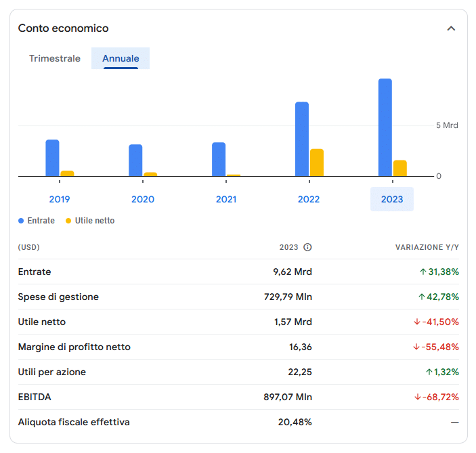Click the 20,48% value
This screenshot has height=453, width=476.
pyautogui.click(x=295, y=422)
